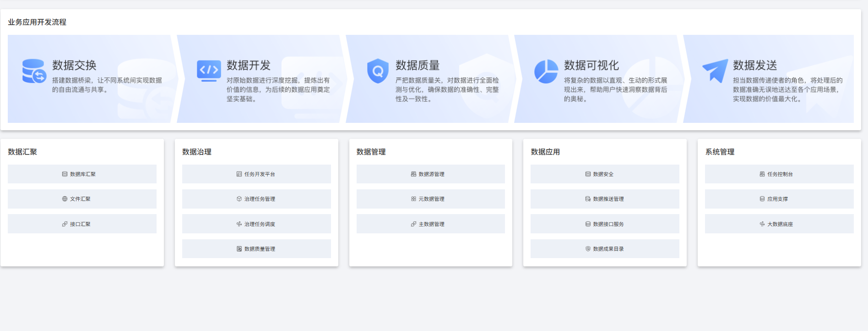
Task: Select the 数据质量 heading
Action: pyautogui.click(x=418, y=65)
